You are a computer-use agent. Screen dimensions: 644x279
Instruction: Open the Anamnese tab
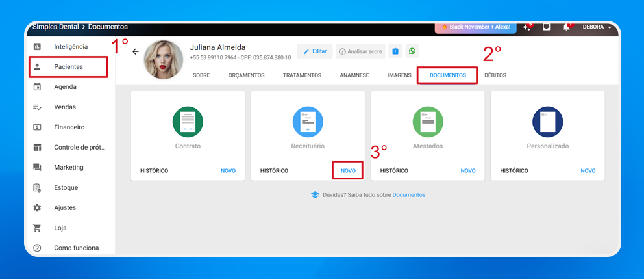coord(354,75)
